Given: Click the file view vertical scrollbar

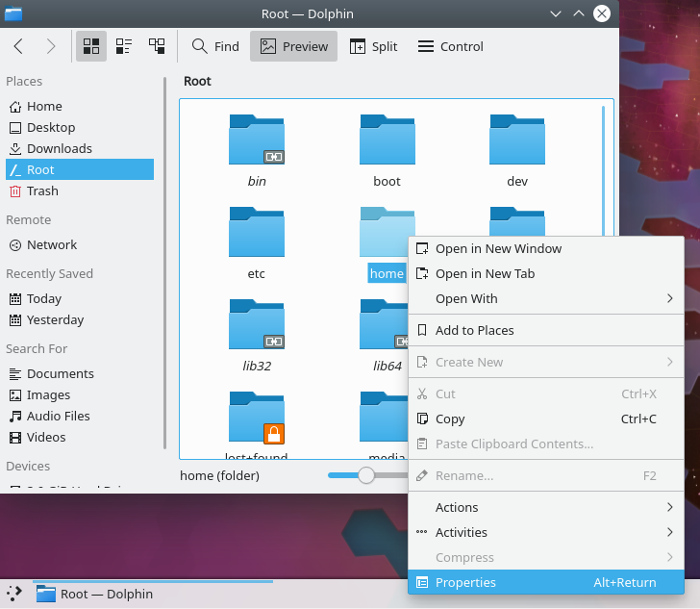Looking at the screenshot, I should pyautogui.click(x=603, y=169).
